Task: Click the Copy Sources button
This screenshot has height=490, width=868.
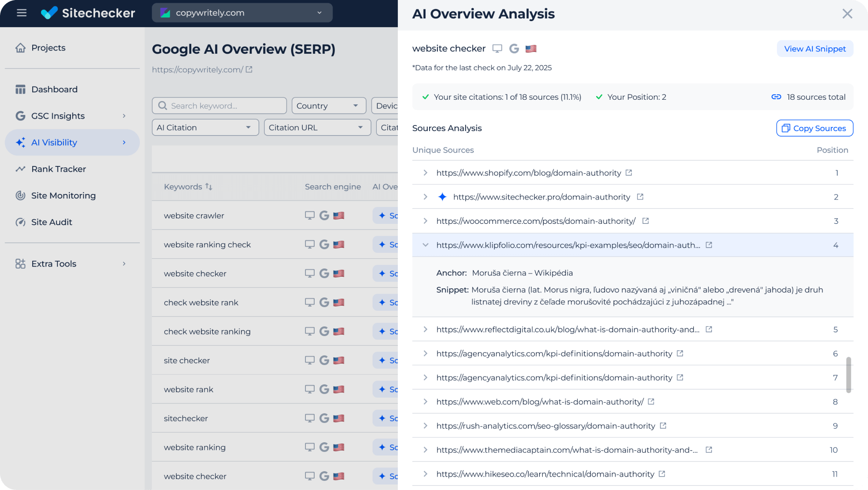Action: pos(814,128)
